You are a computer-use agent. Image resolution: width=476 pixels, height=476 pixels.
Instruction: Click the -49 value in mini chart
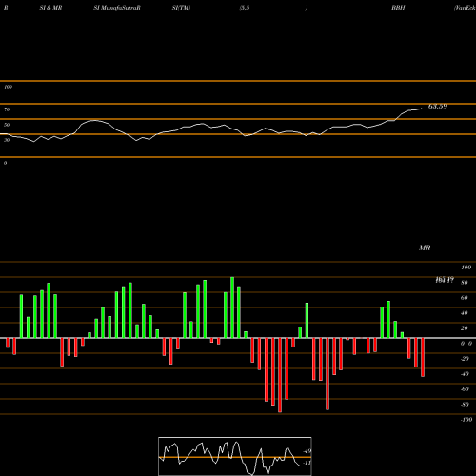coord(307,451)
